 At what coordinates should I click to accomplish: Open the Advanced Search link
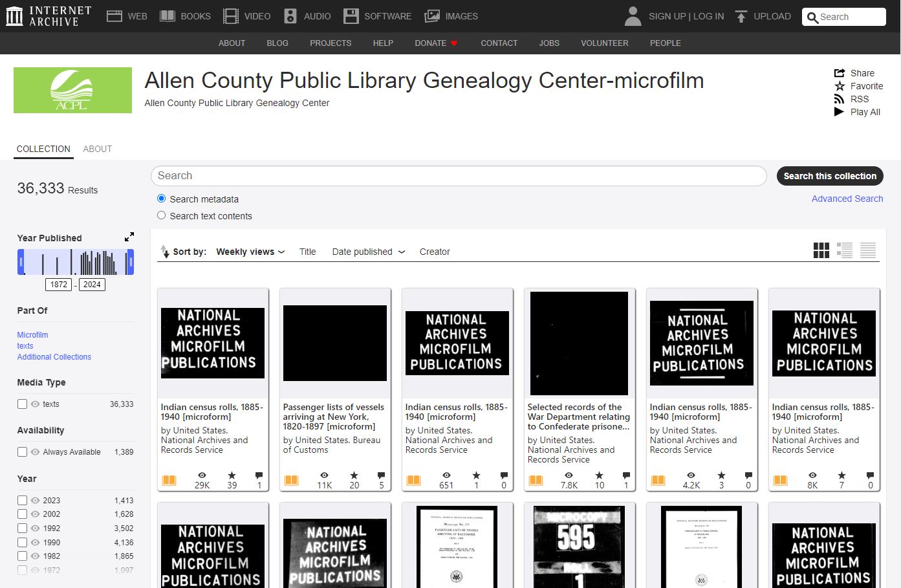click(x=847, y=199)
